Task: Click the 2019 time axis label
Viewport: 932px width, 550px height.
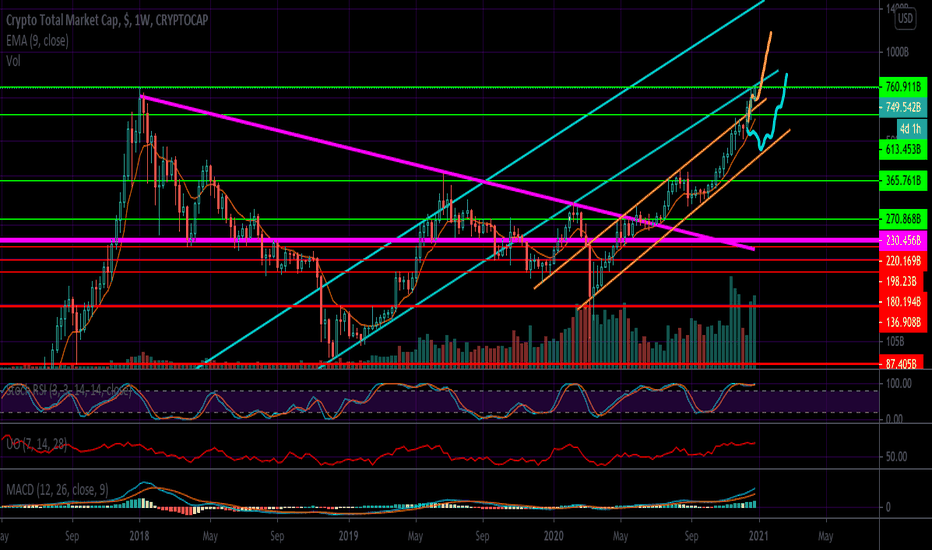Action: click(x=348, y=536)
